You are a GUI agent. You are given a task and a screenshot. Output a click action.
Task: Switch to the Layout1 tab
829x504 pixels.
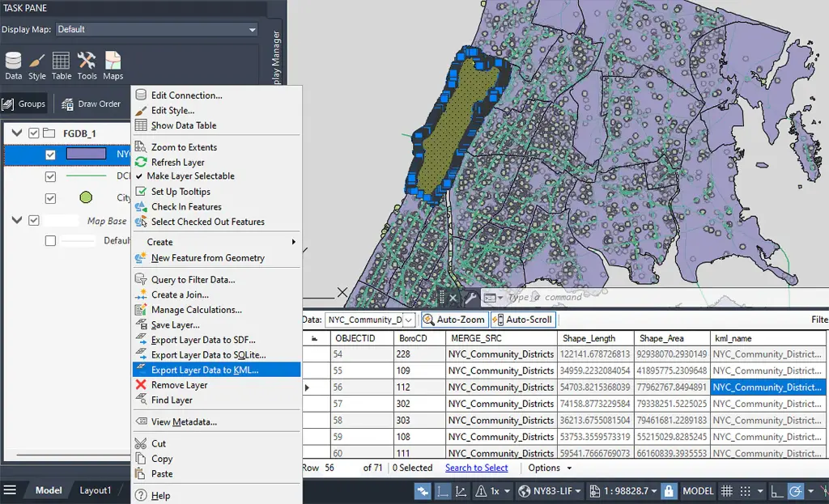pyautogui.click(x=96, y=490)
